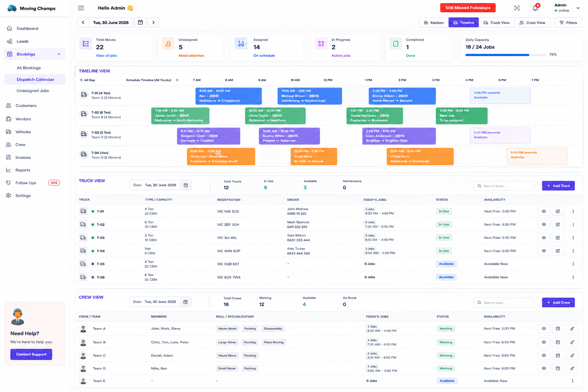
Task: View details eye icon for truck T-01
Action: 544,211
